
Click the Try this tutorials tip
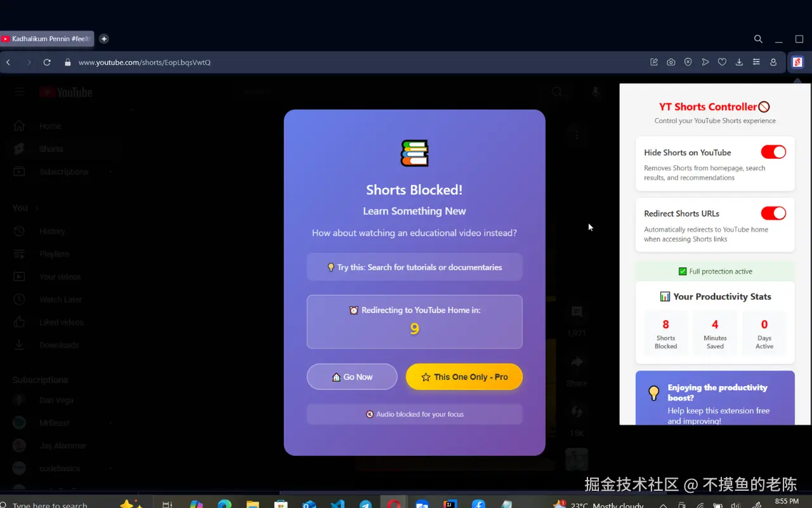pyautogui.click(x=414, y=267)
